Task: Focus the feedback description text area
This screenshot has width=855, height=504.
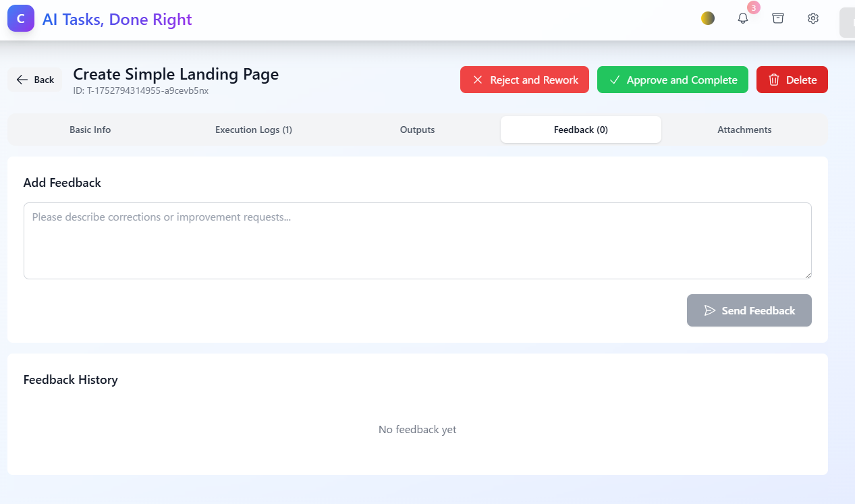Action: (x=418, y=241)
